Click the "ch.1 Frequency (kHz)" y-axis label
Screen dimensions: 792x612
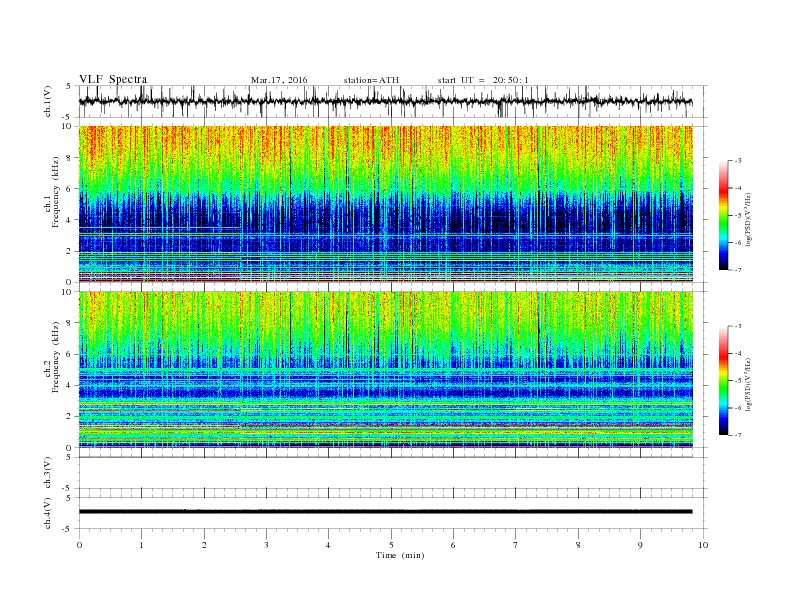point(51,192)
